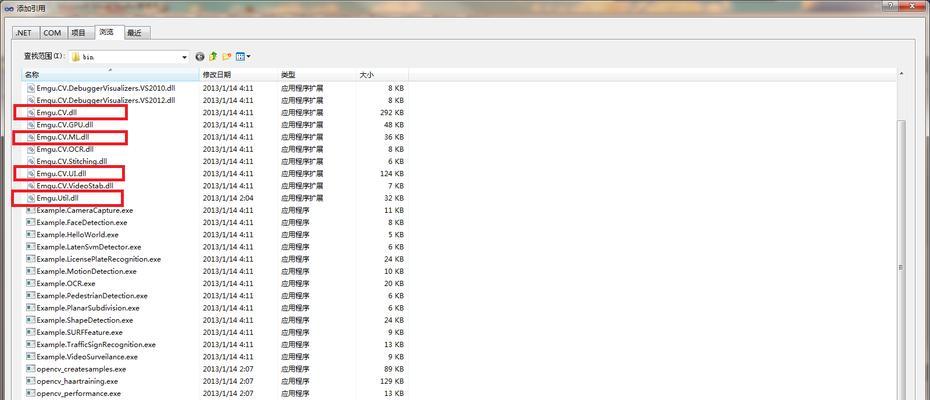Viewport: 930px width, 400px height.
Task: Select Example.OCR.exe
Action: (66, 284)
